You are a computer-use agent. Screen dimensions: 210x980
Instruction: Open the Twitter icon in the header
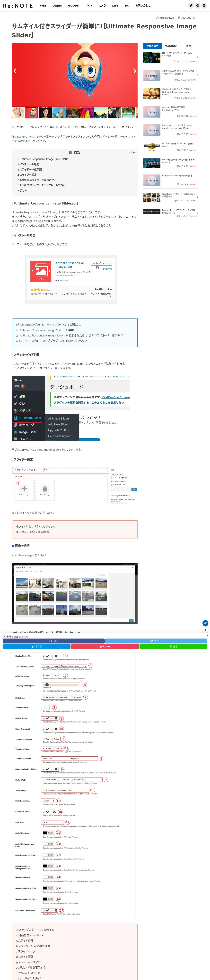(x=191, y=6)
